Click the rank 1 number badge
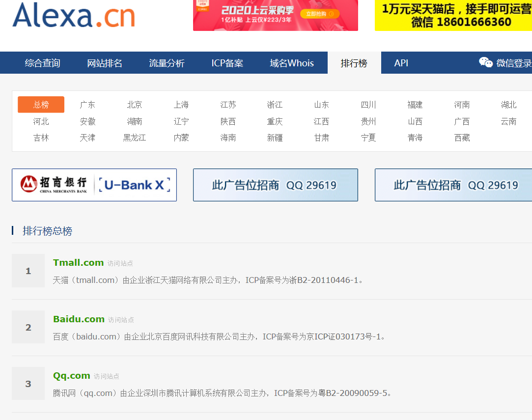532x420 pixels. (x=28, y=271)
